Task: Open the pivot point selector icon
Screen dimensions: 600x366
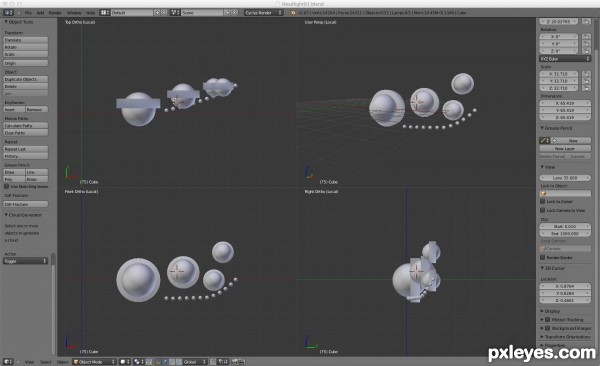Action: pyautogui.click(x=139, y=361)
